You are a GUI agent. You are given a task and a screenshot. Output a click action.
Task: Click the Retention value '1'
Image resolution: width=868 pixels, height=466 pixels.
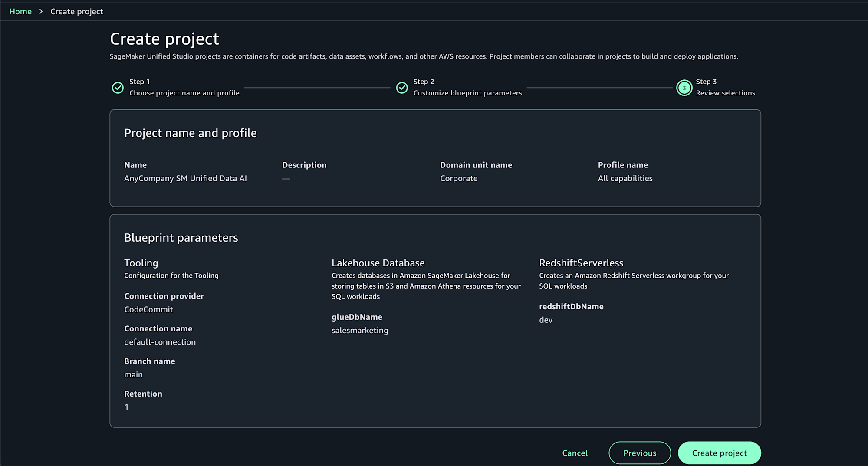126,407
